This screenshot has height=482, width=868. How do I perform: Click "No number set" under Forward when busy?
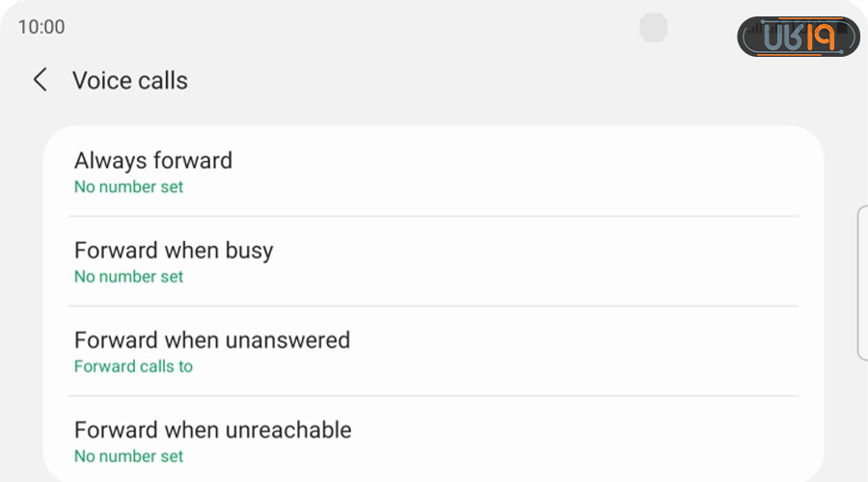pyautogui.click(x=128, y=277)
